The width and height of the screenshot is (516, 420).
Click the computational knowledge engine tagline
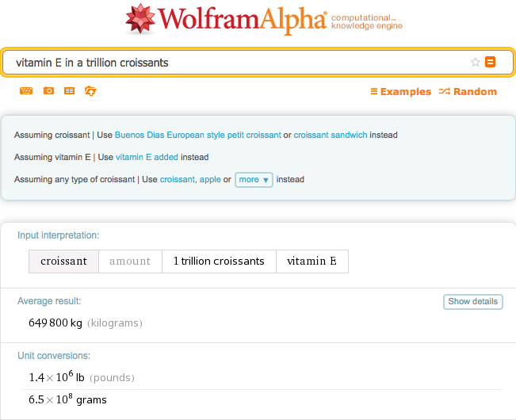[367, 21]
